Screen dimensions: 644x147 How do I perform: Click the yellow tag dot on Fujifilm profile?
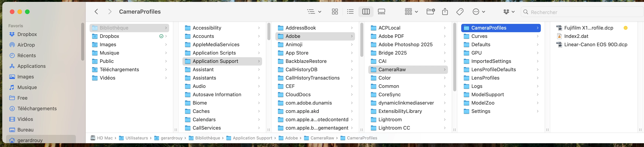pos(625,28)
